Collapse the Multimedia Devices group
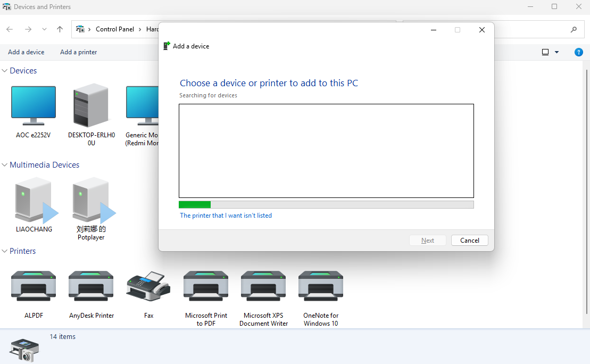The width and height of the screenshot is (590, 364). coord(5,165)
